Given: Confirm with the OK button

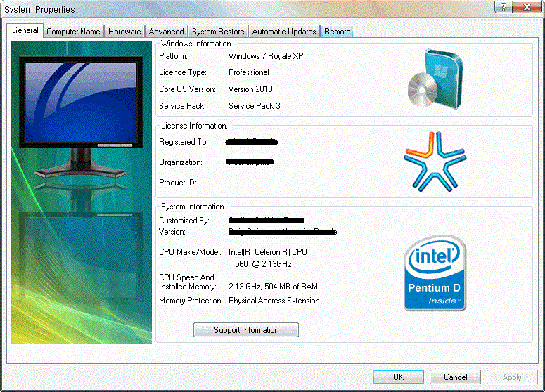Looking at the screenshot, I should coord(398,377).
